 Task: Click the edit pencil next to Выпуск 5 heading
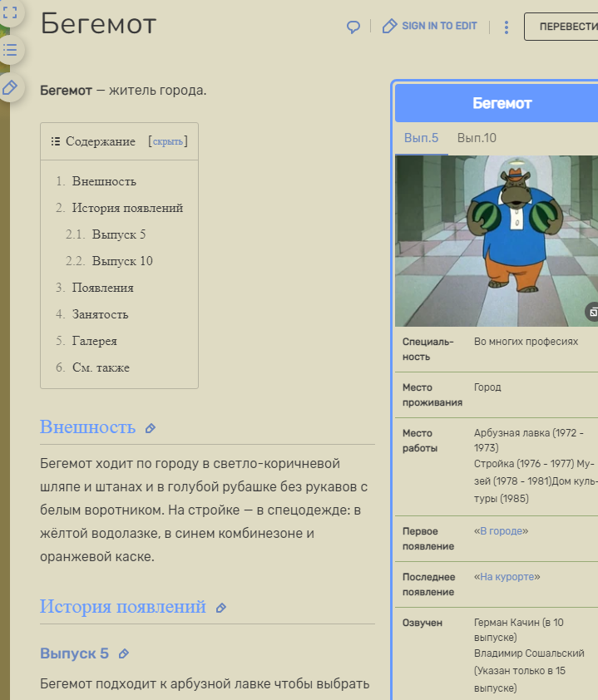[x=124, y=654]
